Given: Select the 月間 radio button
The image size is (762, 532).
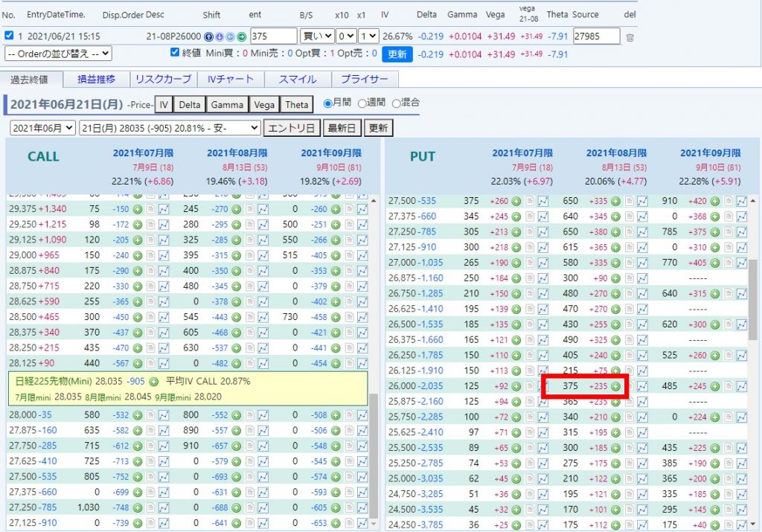Looking at the screenshot, I should [327, 103].
